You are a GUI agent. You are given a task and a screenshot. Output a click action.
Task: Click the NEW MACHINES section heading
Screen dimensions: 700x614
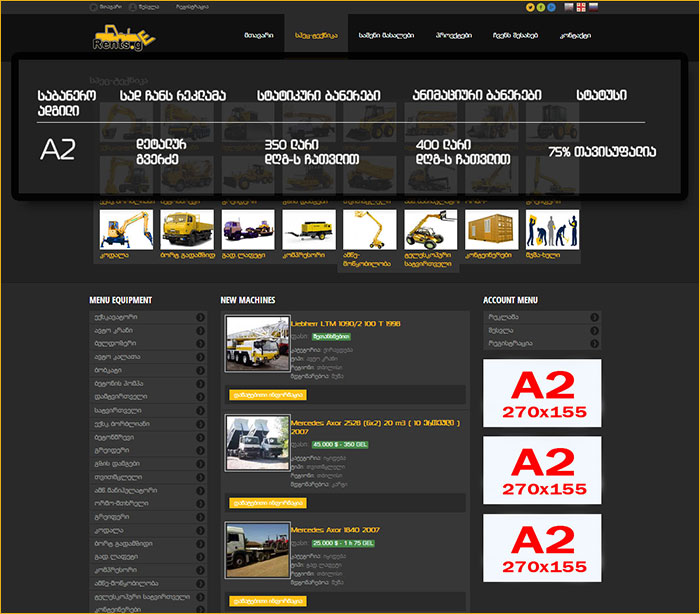pos(248,300)
